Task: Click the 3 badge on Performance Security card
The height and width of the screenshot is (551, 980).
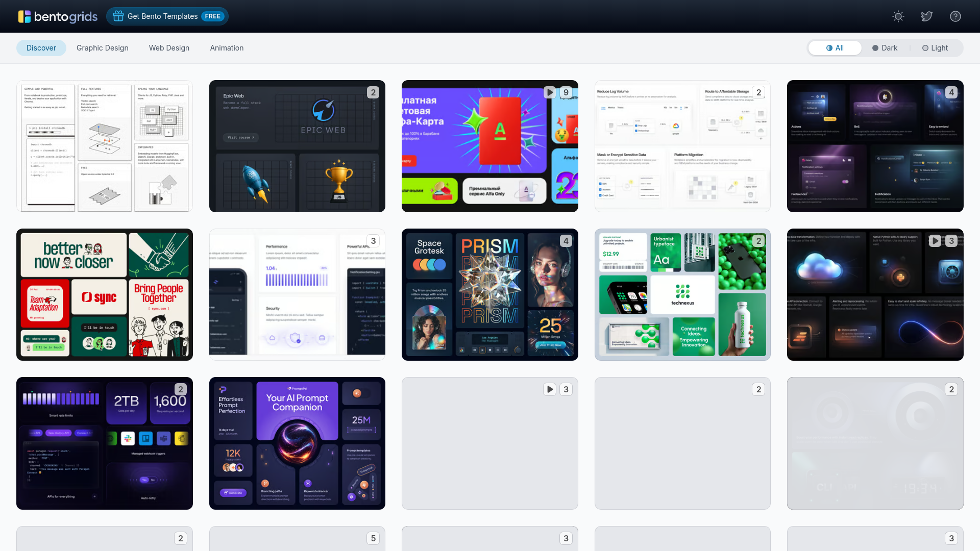Action: coord(373,241)
